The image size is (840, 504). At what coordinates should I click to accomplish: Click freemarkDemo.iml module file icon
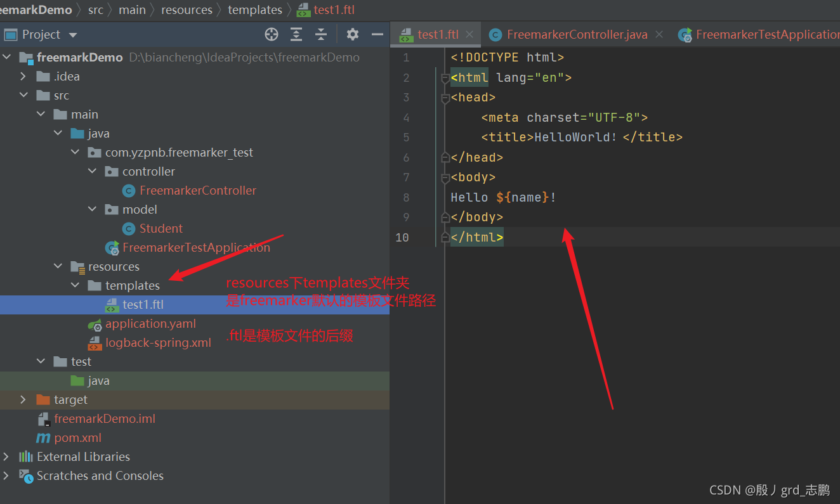pyautogui.click(x=43, y=418)
